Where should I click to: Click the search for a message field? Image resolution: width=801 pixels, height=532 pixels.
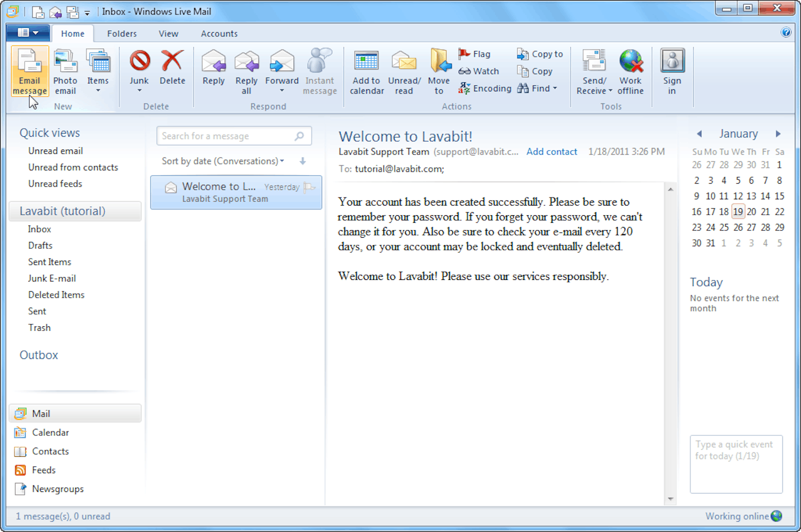227,136
